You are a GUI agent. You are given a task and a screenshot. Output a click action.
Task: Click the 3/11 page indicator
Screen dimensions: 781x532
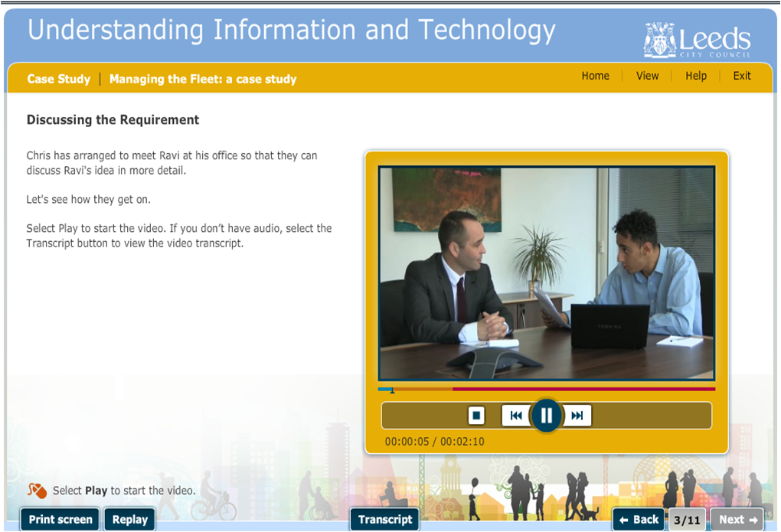(687, 520)
